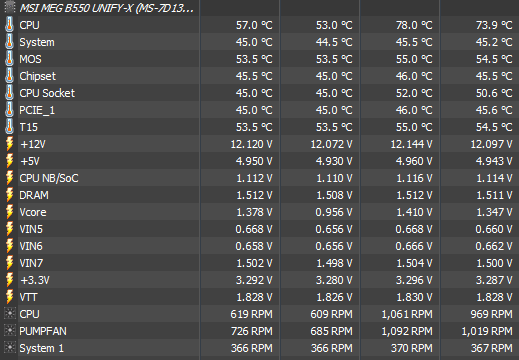This screenshot has height=360, width=519.
Task: Click the lightning bolt icon for Vcore
Action: coord(10,212)
